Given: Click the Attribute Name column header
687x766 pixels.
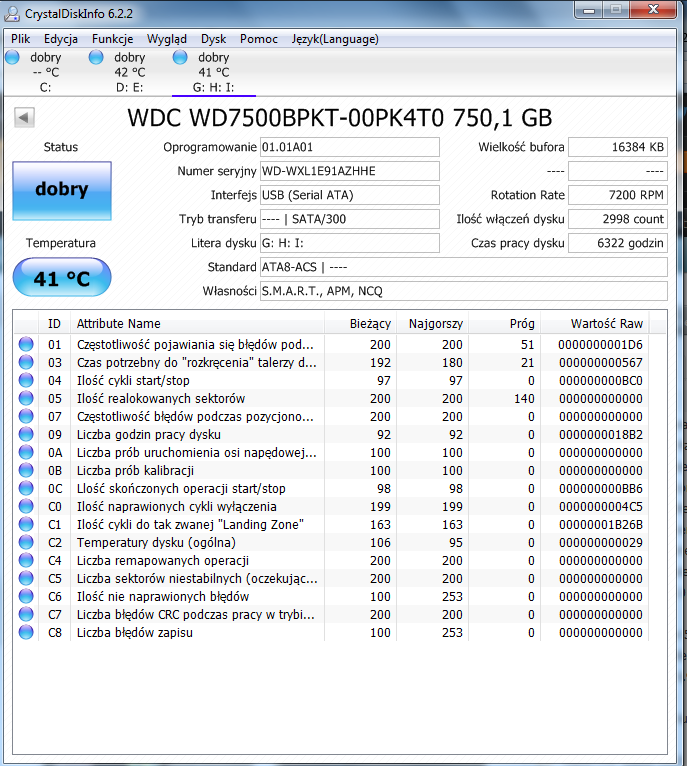Looking at the screenshot, I should pyautogui.click(x=197, y=323).
